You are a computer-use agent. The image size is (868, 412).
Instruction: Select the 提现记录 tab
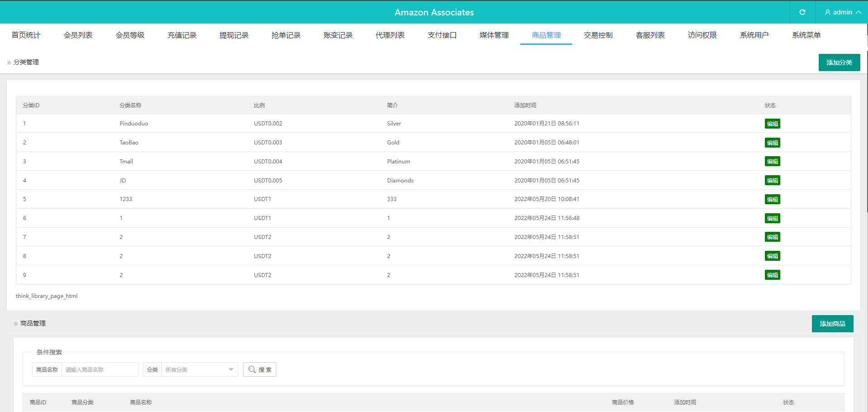(234, 35)
